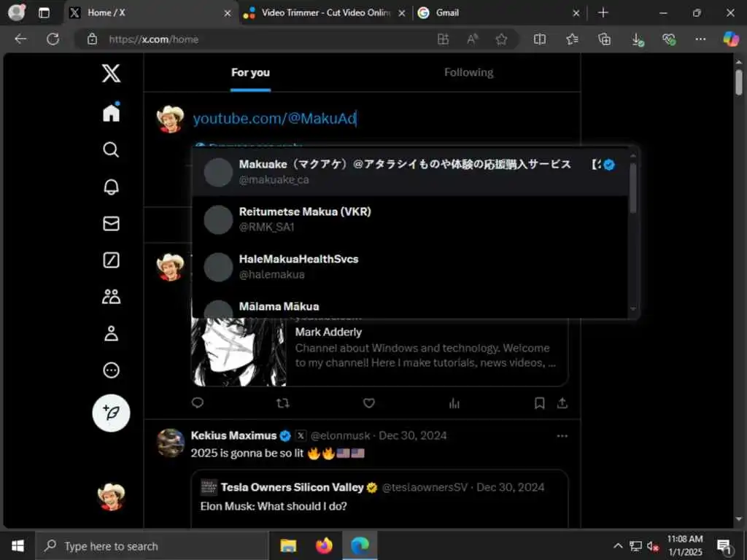Click the browser Back arrow
This screenshot has height=560, width=747.
[20, 39]
